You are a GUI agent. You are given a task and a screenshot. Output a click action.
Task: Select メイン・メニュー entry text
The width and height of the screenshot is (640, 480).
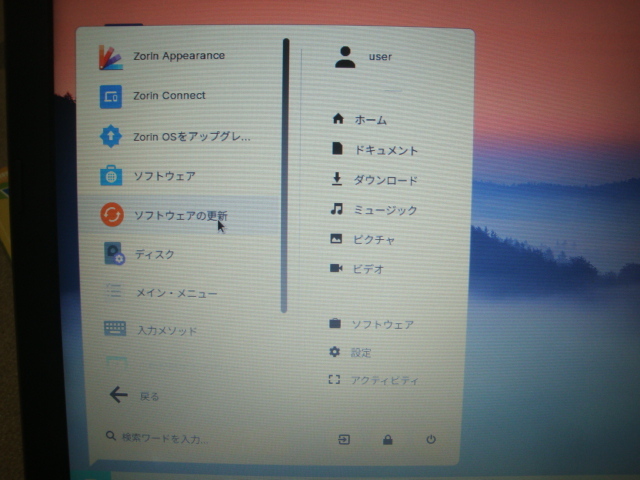(x=177, y=293)
